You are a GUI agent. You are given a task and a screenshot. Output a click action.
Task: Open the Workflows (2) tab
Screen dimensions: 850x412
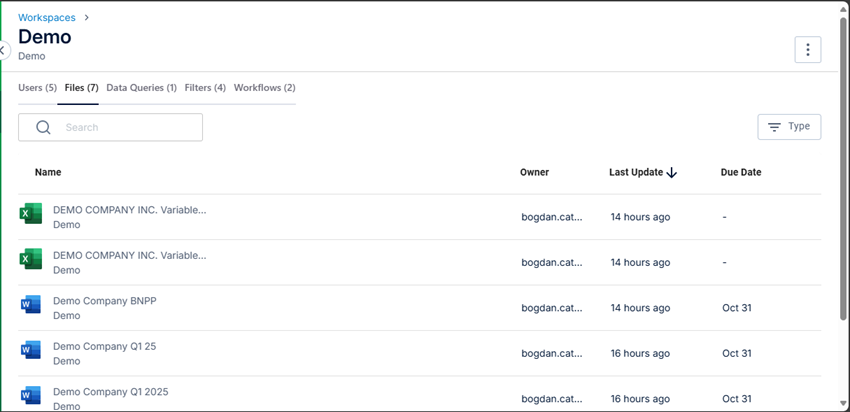point(265,87)
